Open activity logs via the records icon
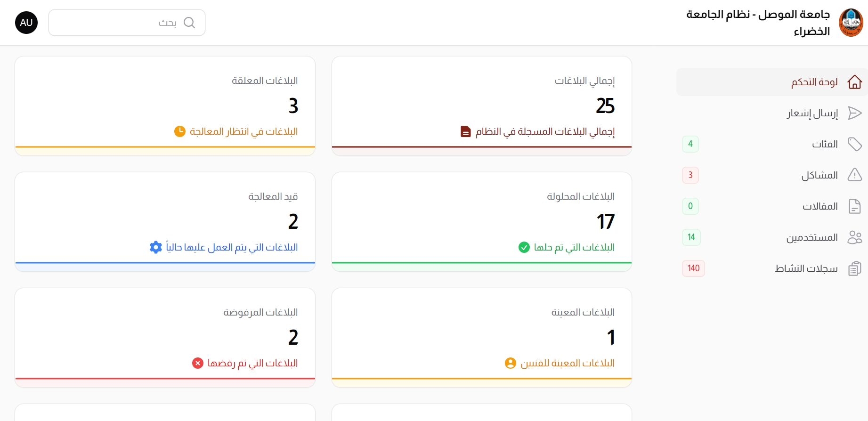This screenshot has width=868, height=421. click(855, 268)
